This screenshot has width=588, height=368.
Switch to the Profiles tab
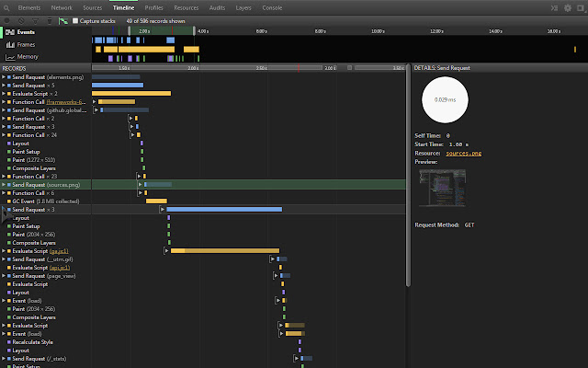tap(154, 6)
